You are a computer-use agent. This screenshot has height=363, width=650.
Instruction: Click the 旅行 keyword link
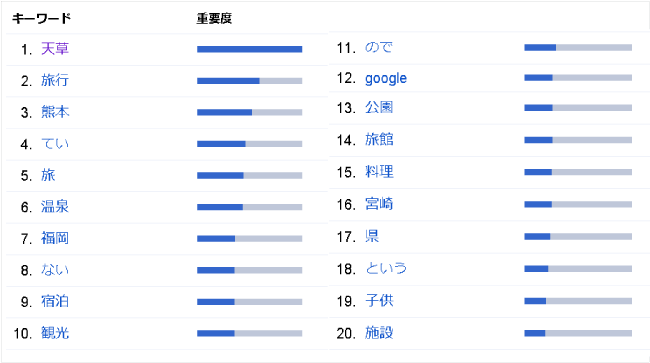55,80
